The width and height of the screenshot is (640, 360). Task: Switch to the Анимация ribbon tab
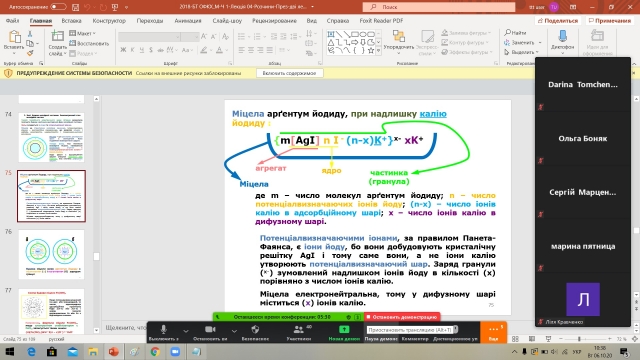188,20
